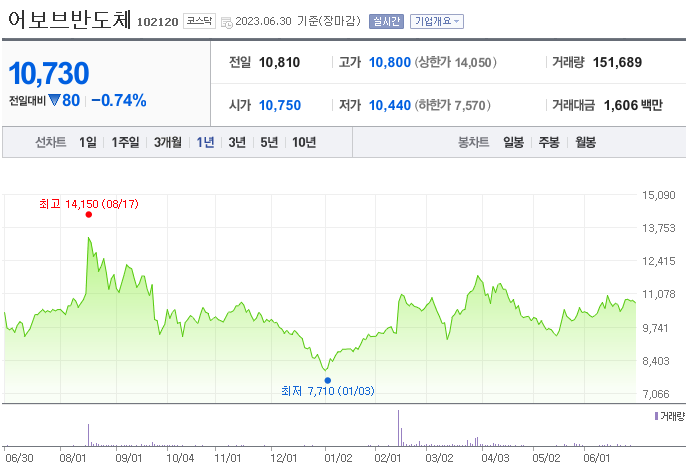Click the 7,066 y-axis label
The image size is (686, 472).
656,394
